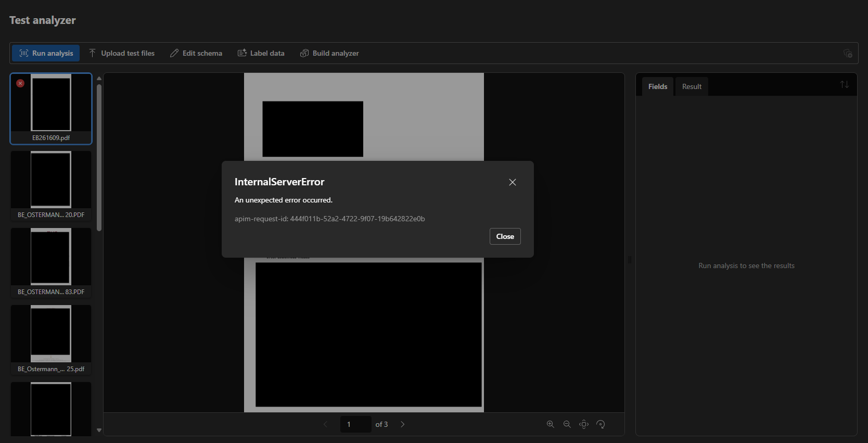868x443 pixels.
Task: Click the Run analysis button
Action: 46,53
